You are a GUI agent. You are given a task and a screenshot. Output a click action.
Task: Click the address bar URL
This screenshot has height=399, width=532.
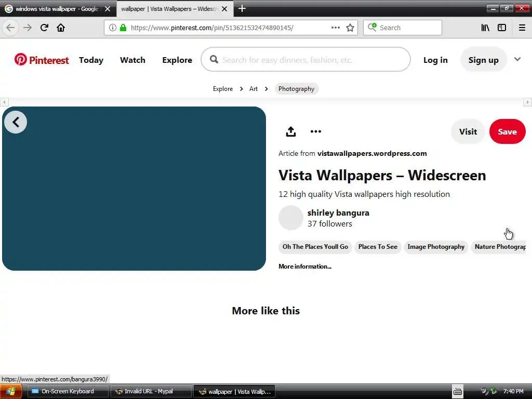212,28
